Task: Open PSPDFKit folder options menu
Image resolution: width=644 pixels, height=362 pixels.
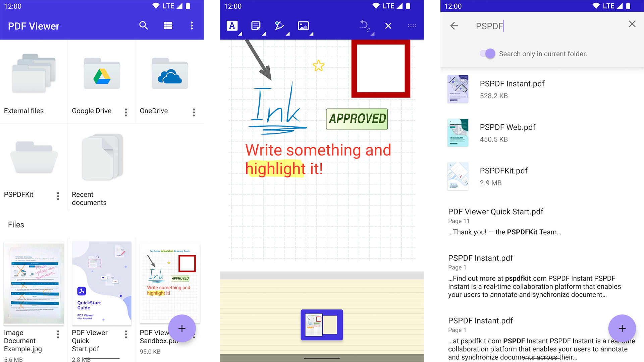Action: point(57,196)
